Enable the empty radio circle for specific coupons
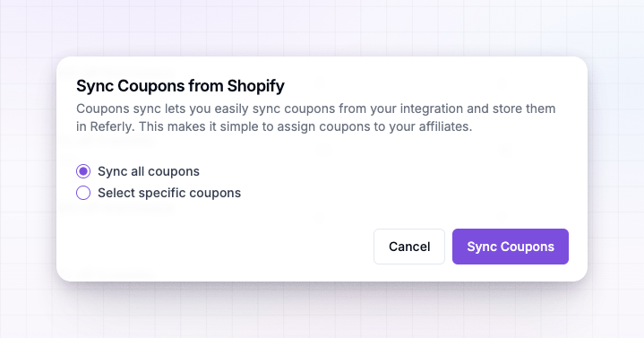This screenshot has height=338, width=644. coord(83,193)
